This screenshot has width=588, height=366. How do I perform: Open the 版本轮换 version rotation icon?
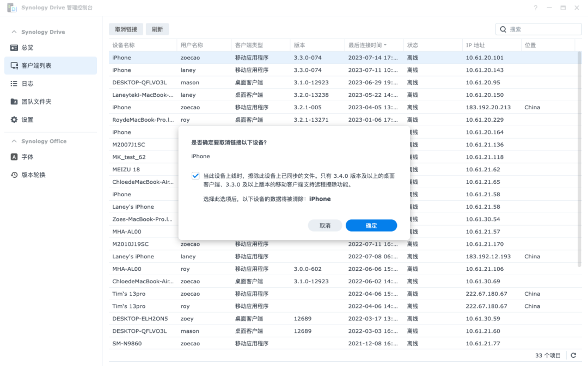coord(14,175)
